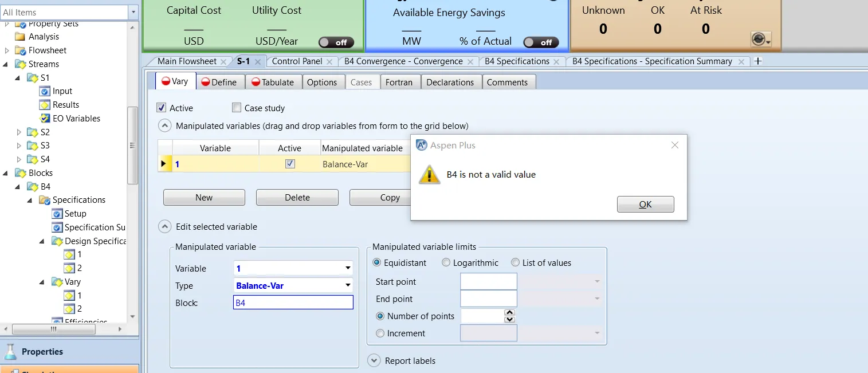Image resolution: width=868 pixels, height=373 pixels.
Task: Click the Delete variable button
Action: pos(297,197)
